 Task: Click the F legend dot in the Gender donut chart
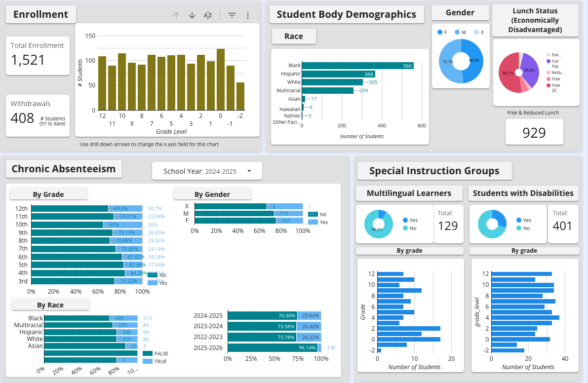point(440,32)
